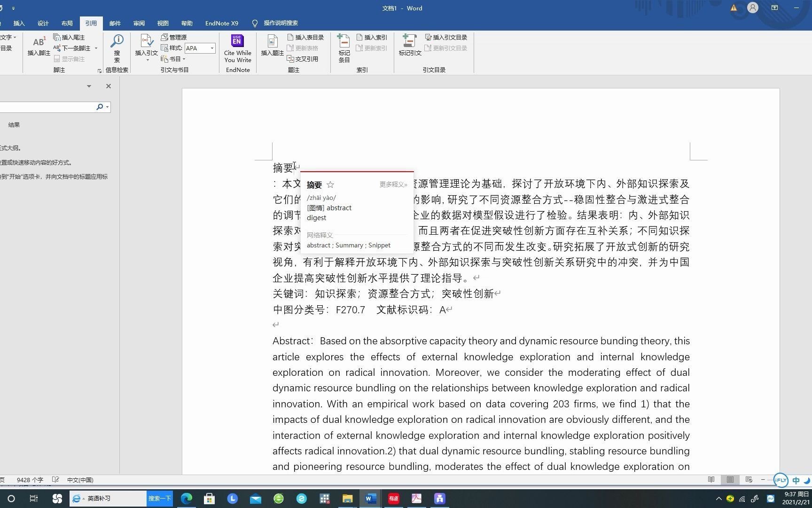Open the Footnote group dialog launcher
Image resolution: width=812 pixels, height=508 pixels.
coord(100,71)
